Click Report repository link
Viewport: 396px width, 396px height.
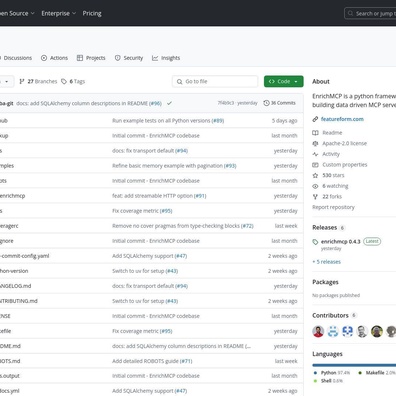click(x=333, y=207)
